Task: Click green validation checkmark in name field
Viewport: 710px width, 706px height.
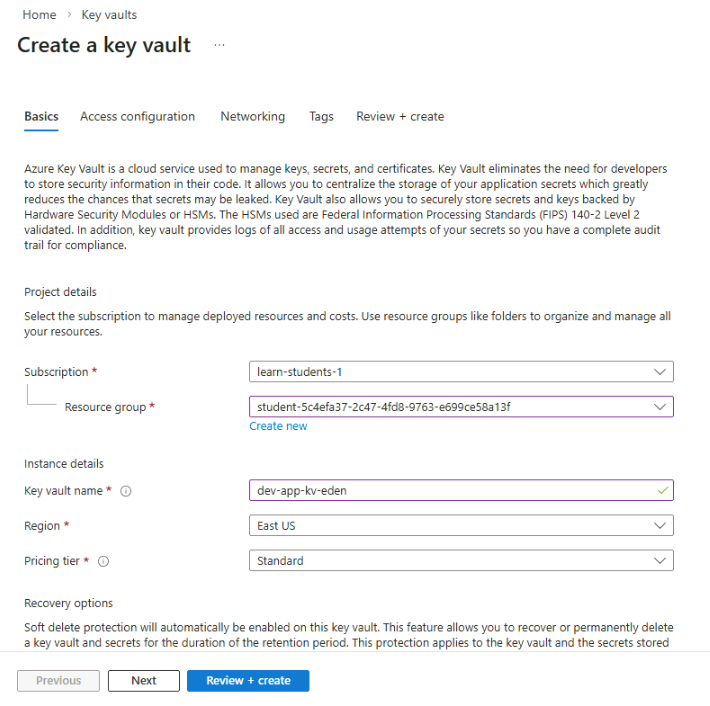Action: [661, 490]
